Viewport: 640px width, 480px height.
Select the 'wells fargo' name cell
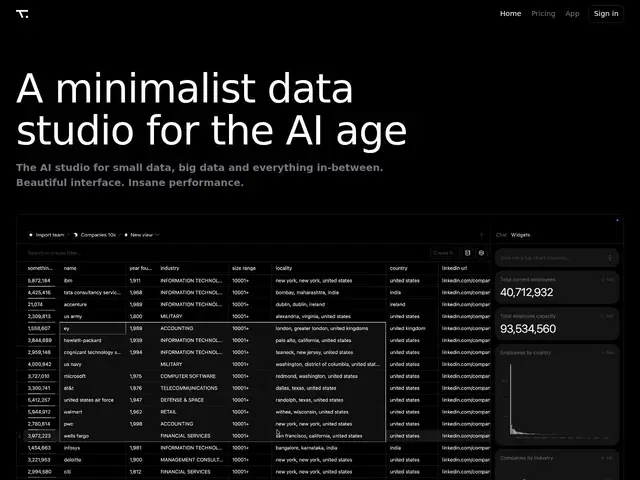93,436
